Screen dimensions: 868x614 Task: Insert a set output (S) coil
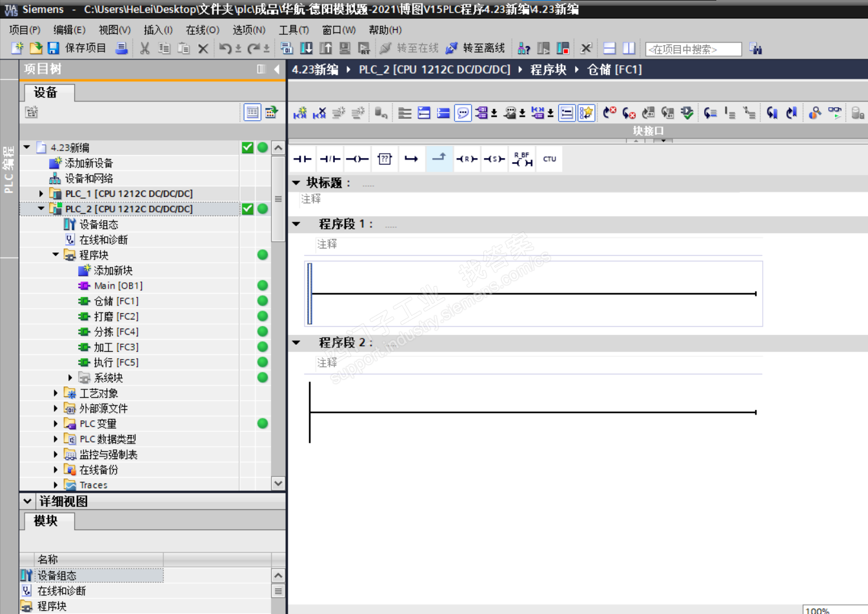(494, 159)
